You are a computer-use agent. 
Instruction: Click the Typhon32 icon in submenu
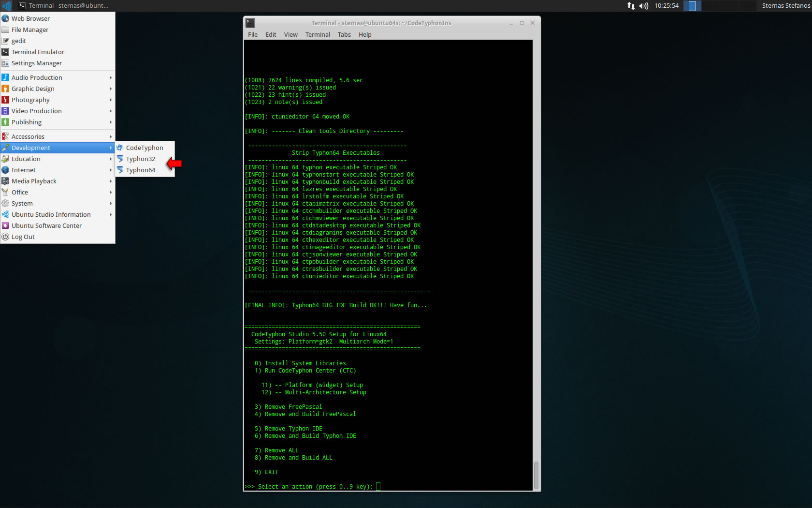[x=120, y=159]
